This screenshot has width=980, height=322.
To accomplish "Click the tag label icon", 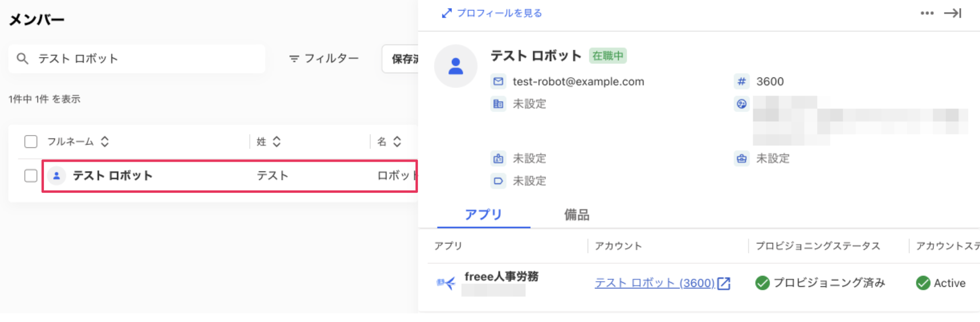I will [498, 181].
